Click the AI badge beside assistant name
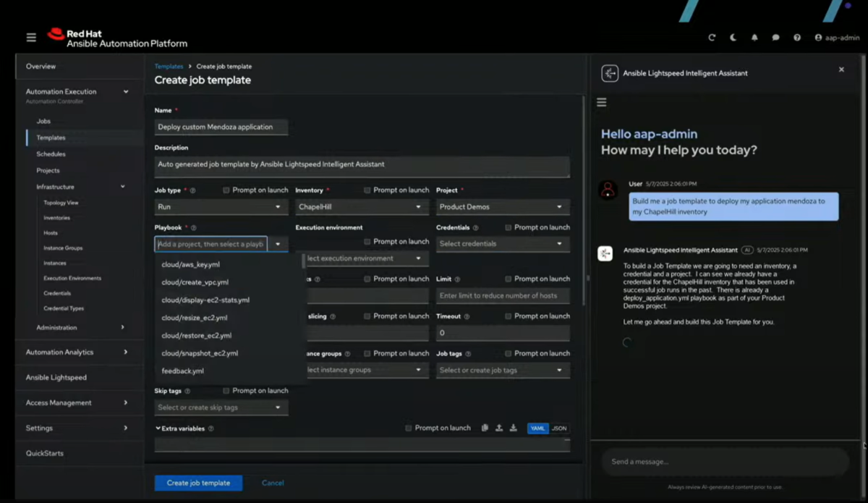868x503 pixels. (747, 250)
